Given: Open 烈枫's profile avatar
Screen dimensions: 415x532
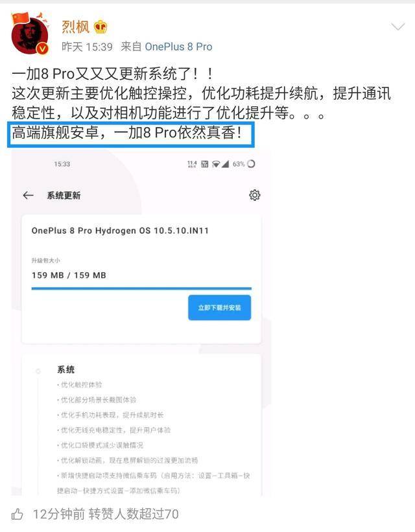Looking at the screenshot, I should (30, 34).
